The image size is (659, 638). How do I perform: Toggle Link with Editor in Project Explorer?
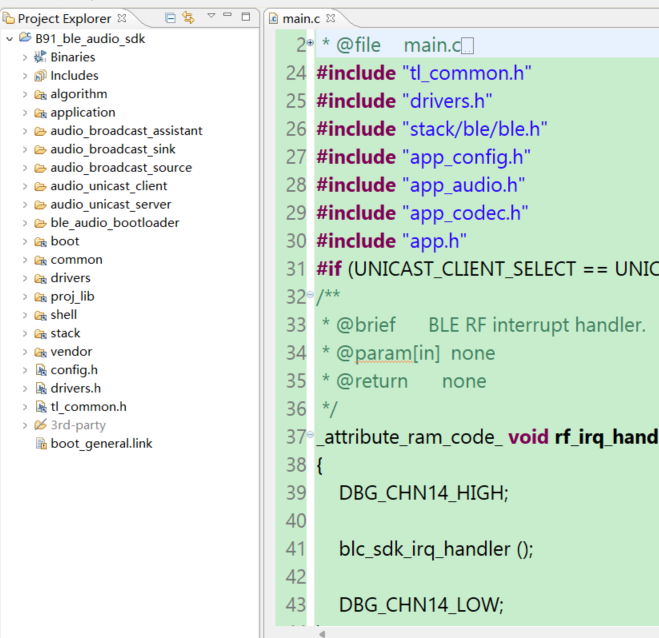coord(187,18)
